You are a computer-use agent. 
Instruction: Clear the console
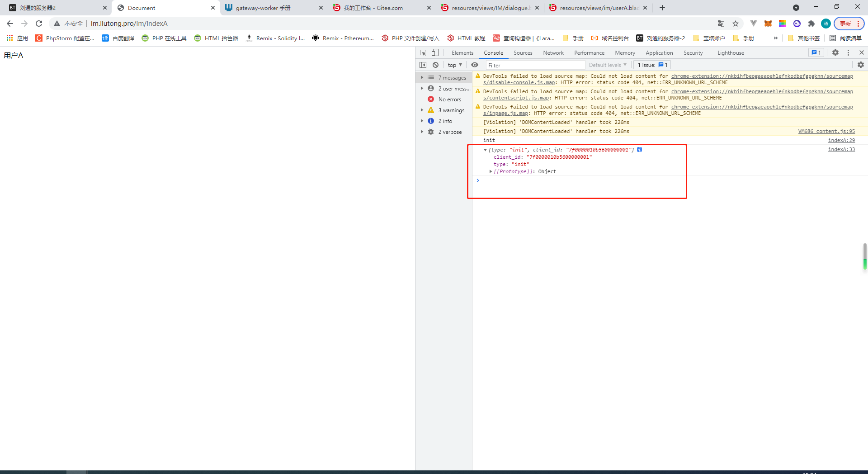tap(435, 65)
